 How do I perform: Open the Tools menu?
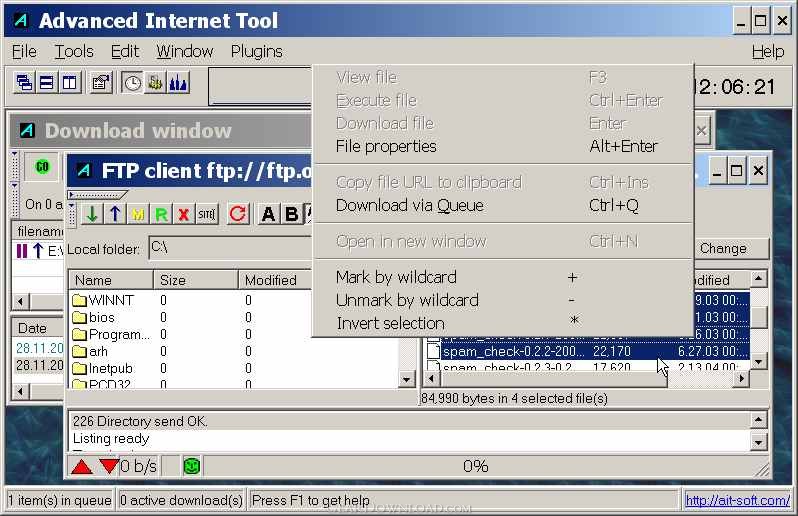click(73, 51)
